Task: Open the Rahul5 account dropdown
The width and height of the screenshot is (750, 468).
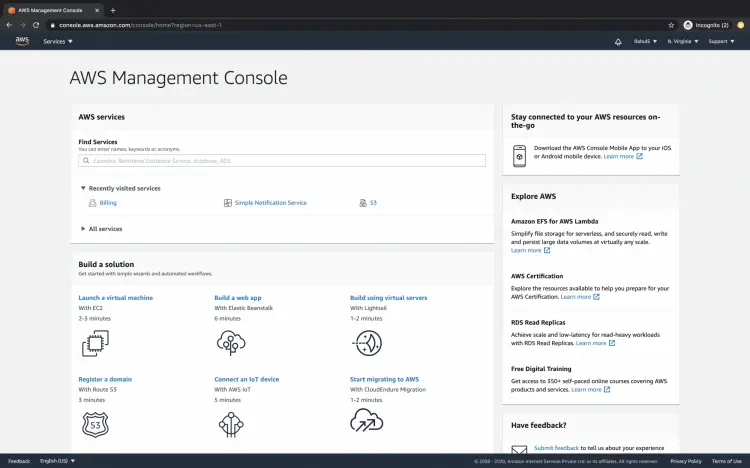Action: [x=645, y=42]
